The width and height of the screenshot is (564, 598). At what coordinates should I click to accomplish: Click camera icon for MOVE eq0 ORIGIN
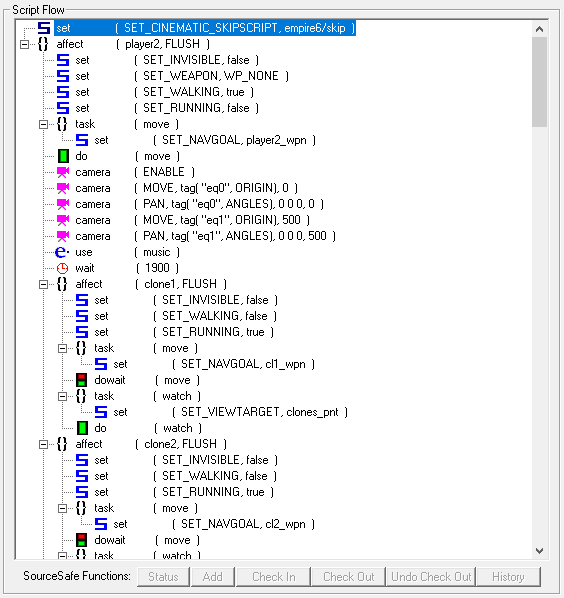[63, 188]
